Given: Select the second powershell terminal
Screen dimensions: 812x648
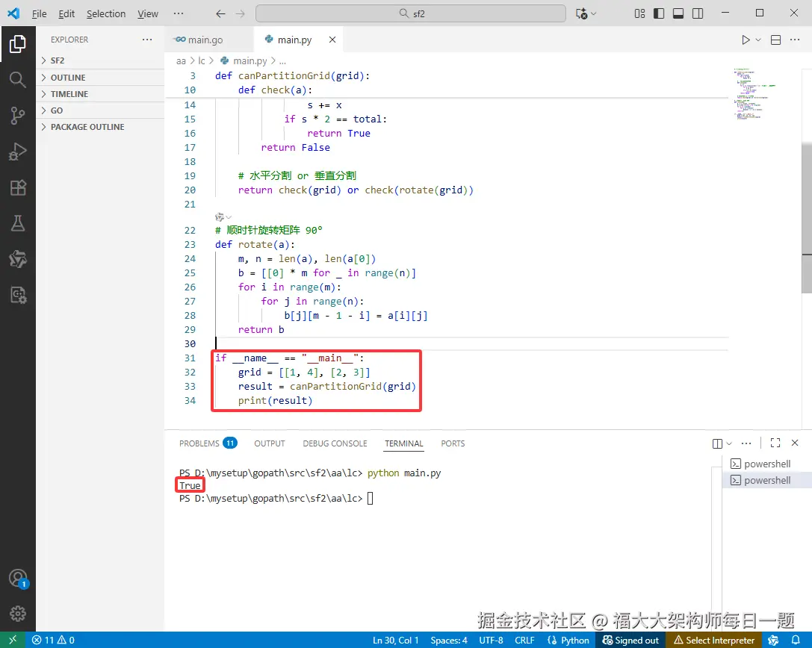Looking at the screenshot, I should tap(766, 480).
